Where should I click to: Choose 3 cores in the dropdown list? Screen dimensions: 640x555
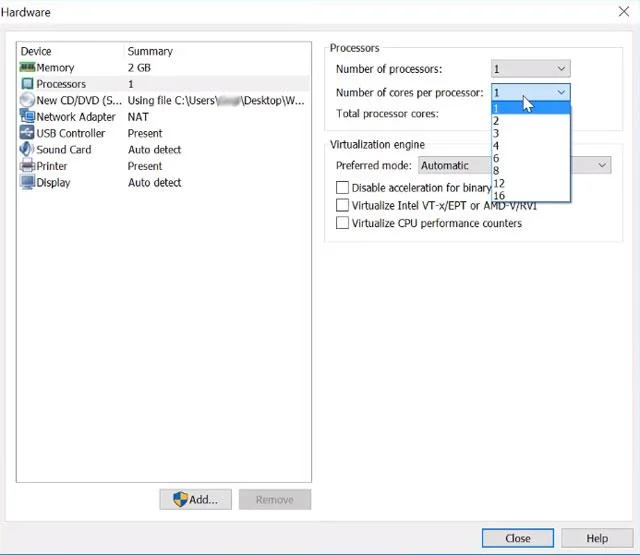pyautogui.click(x=531, y=133)
